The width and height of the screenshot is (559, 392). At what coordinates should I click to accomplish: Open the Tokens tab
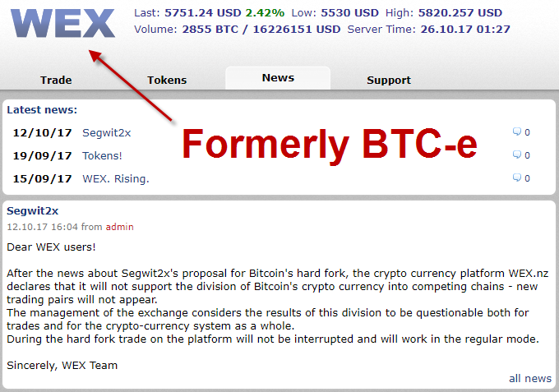pos(167,80)
